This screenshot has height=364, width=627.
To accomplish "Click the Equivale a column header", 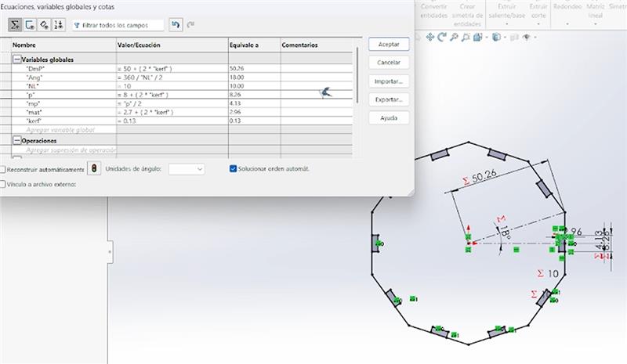I will coord(254,45).
